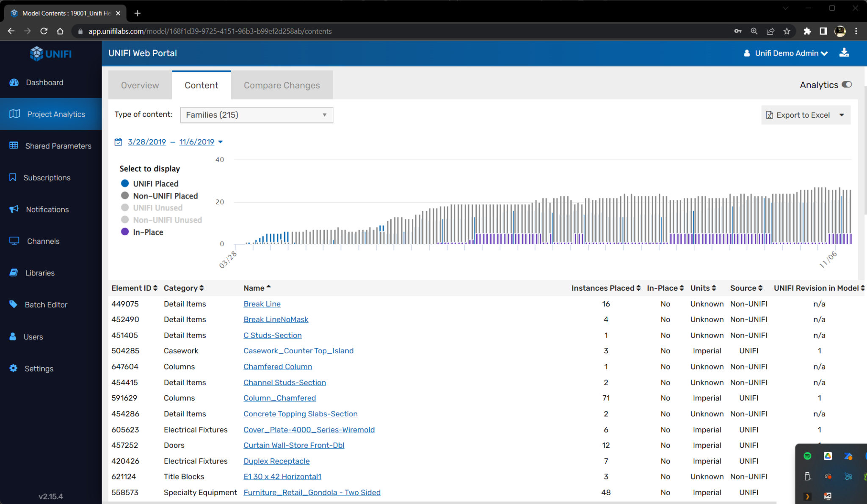
Task: Switch to the Overview tab
Action: [140, 85]
